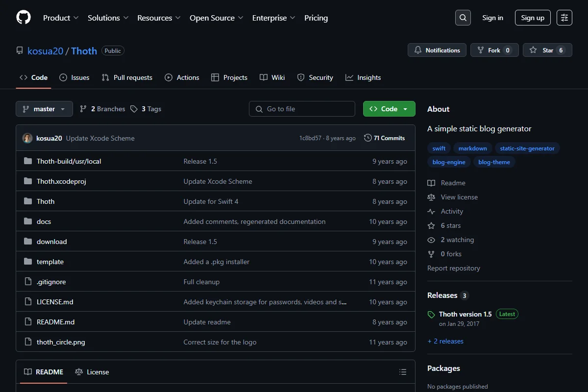Switch to the Issues tab
This screenshot has width=588, height=392.
pos(74,77)
